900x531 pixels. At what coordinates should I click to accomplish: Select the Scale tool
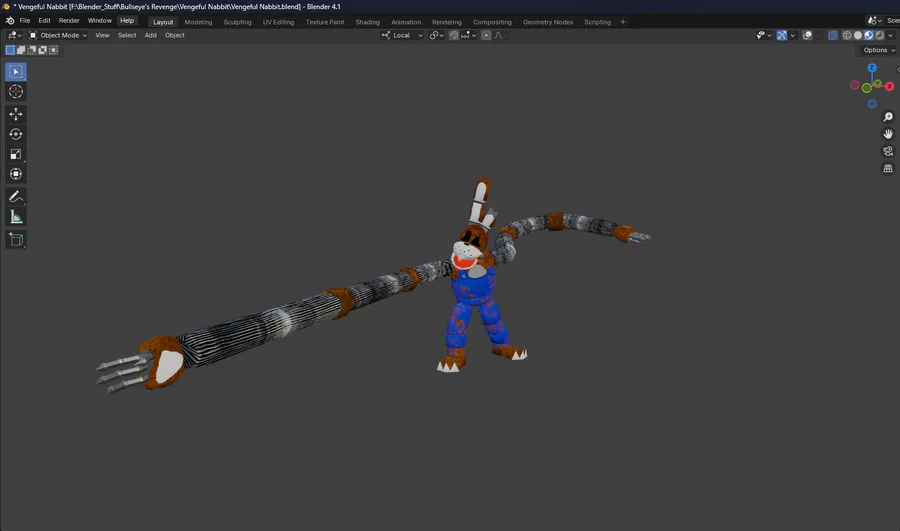[15, 154]
